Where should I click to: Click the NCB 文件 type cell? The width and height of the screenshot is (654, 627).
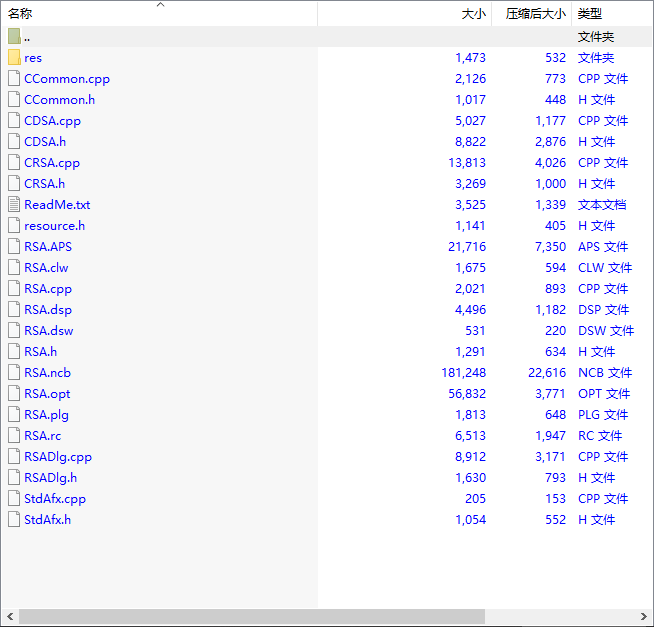click(x=605, y=373)
